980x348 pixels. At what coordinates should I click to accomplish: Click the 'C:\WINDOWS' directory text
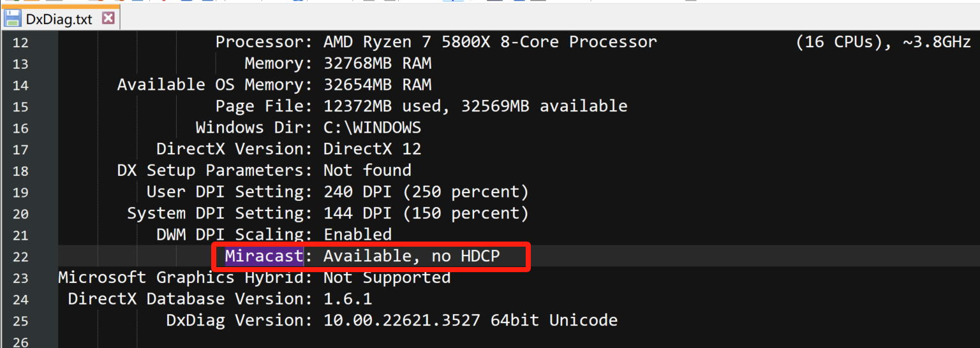372,127
